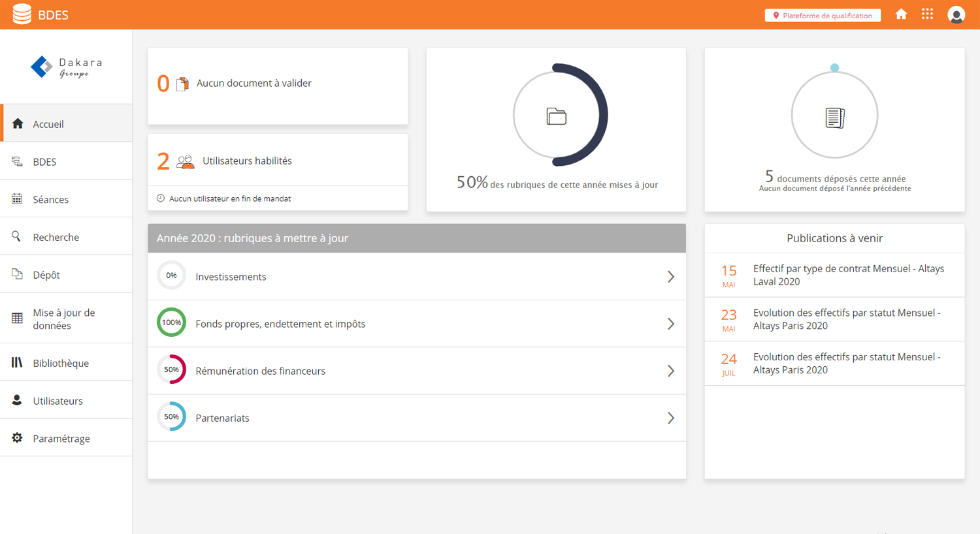Click the document-to-validate icon
Image resolution: width=980 pixels, height=534 pixels.
click(x=183, y=84)
